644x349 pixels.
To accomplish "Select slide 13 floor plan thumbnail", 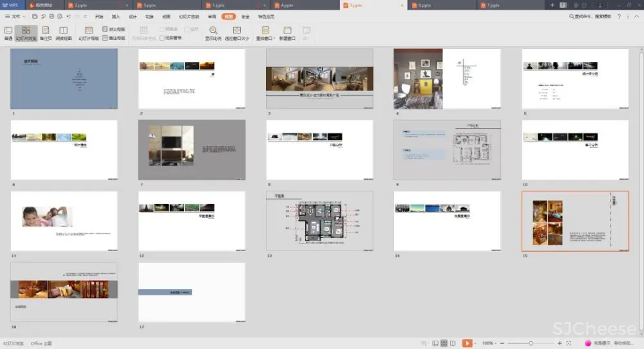I will [x=319, y=220].
